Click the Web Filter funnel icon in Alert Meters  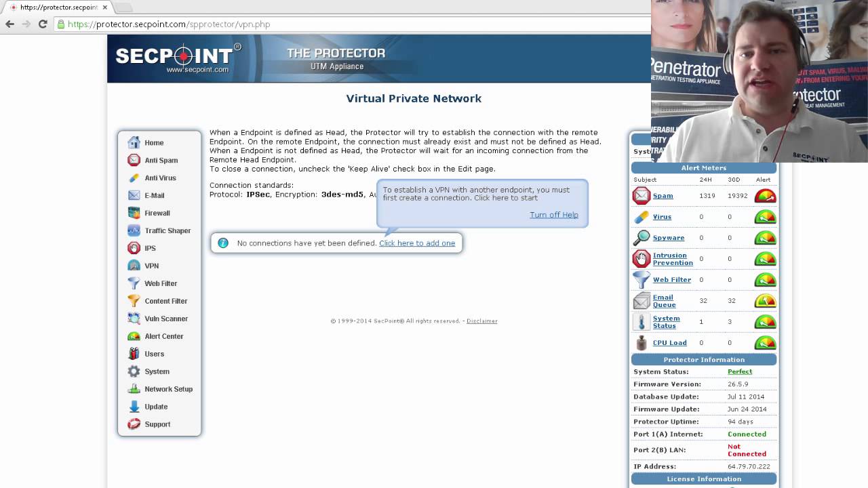(641, 280)
